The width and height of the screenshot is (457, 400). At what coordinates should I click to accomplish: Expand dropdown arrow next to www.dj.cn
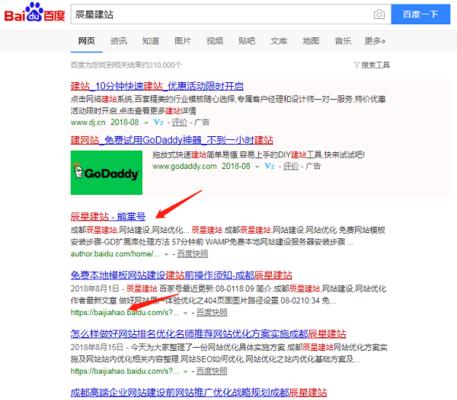tap(146, 123)
